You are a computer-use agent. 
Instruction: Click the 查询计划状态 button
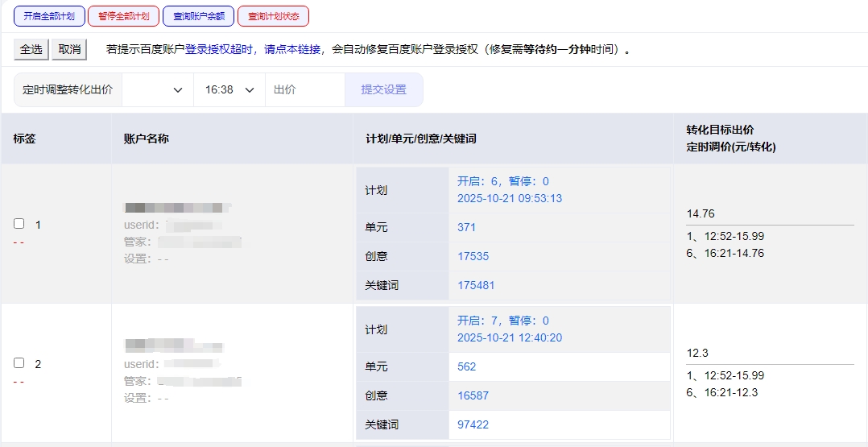[x=273, y=16]
